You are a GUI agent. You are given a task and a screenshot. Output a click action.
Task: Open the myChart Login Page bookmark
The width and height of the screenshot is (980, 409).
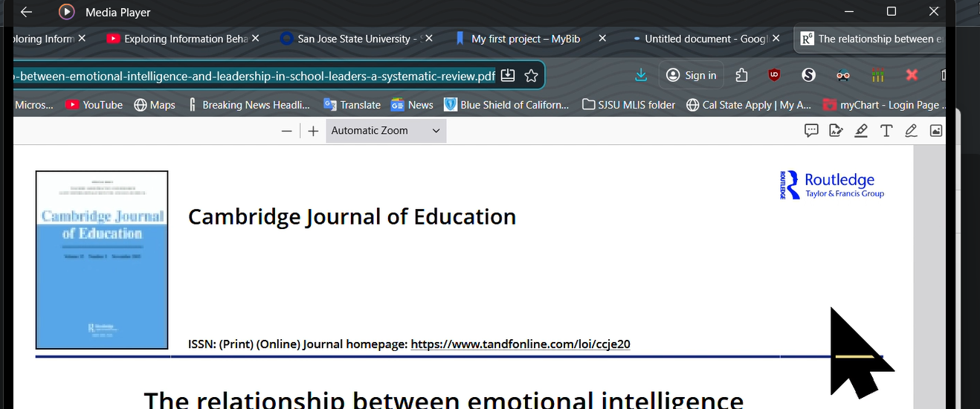click(883, 105)
